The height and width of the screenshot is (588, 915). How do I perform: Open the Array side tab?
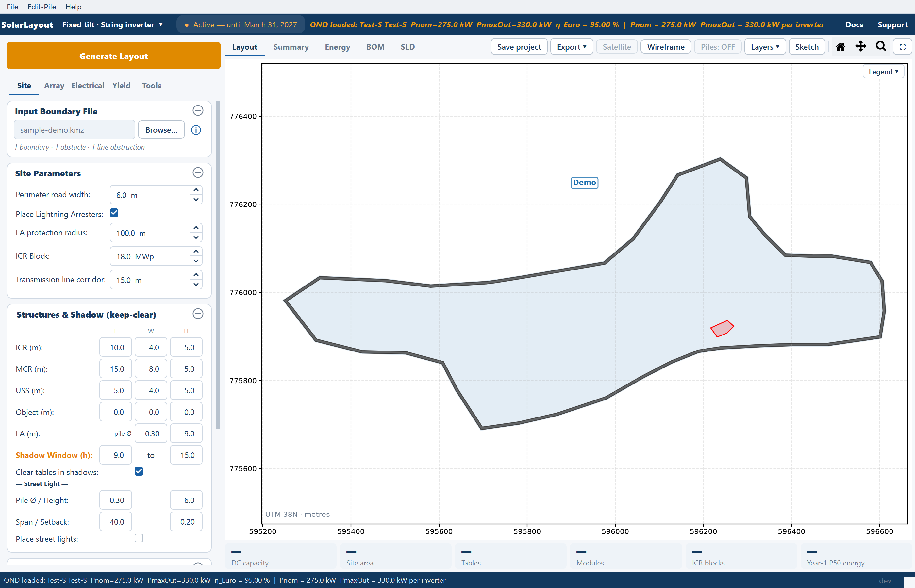point(54,86)
